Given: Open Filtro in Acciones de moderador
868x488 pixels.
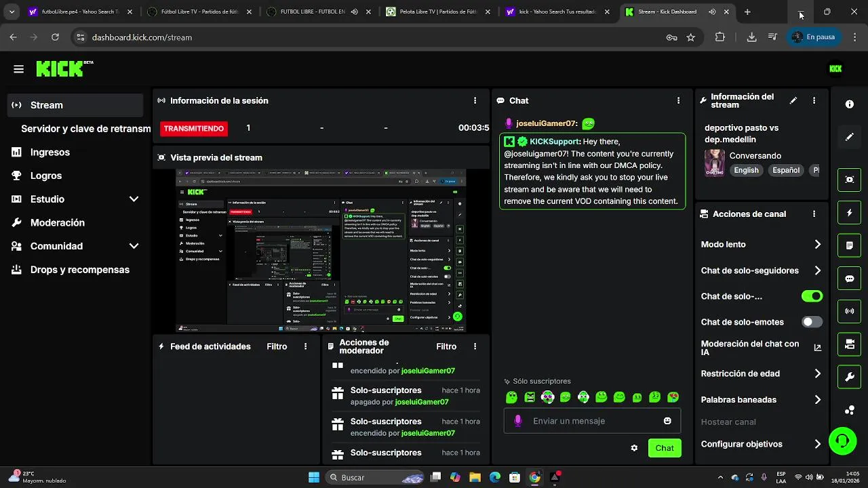Looking at the screenshot, I should click(x=446, y=346).
